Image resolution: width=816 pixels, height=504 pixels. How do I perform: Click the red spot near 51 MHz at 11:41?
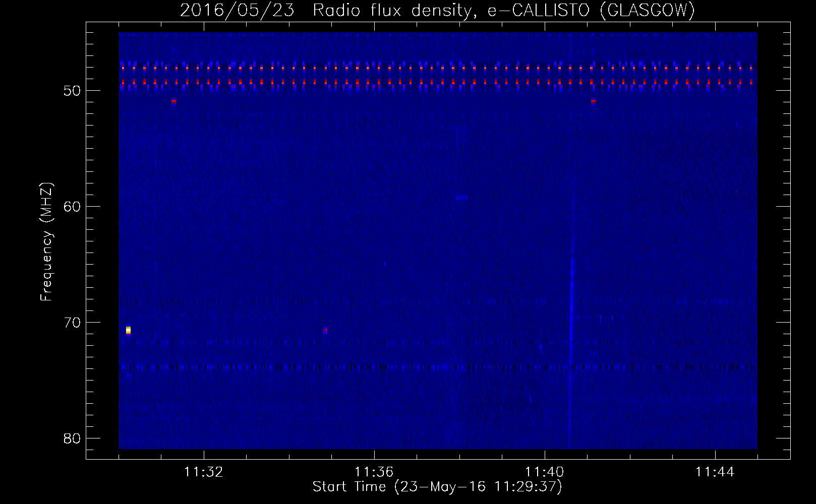593,101
